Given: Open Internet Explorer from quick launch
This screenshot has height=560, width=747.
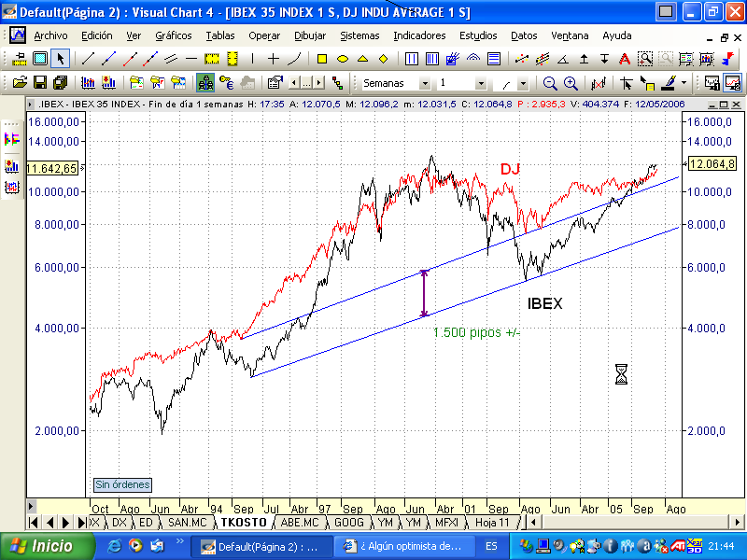Looking at the screenshot, I should (114, 546).
